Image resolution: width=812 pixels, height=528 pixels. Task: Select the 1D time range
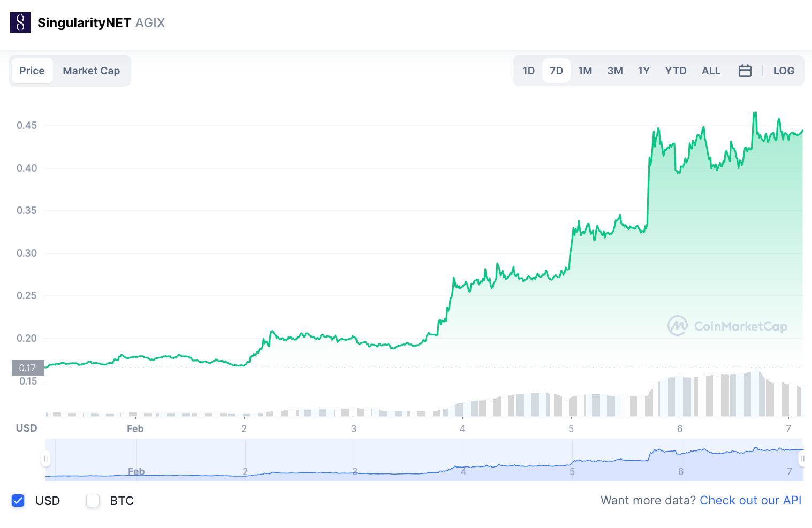[x=529, y=71]
